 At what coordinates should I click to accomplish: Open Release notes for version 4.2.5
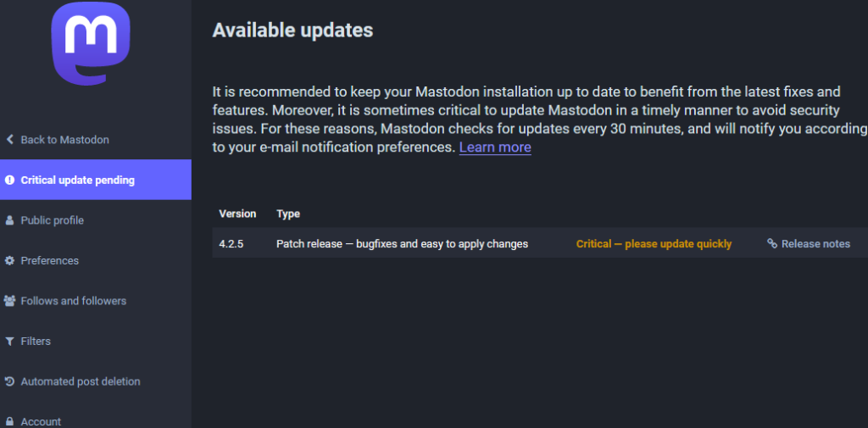click(815, 244)
